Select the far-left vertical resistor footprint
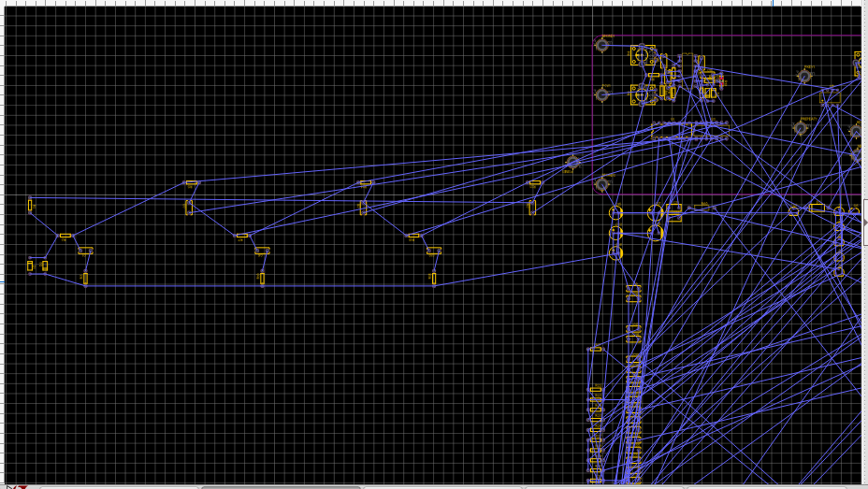Image resolution: width=868 pixels, height=489 pixels. pos(30,205)
